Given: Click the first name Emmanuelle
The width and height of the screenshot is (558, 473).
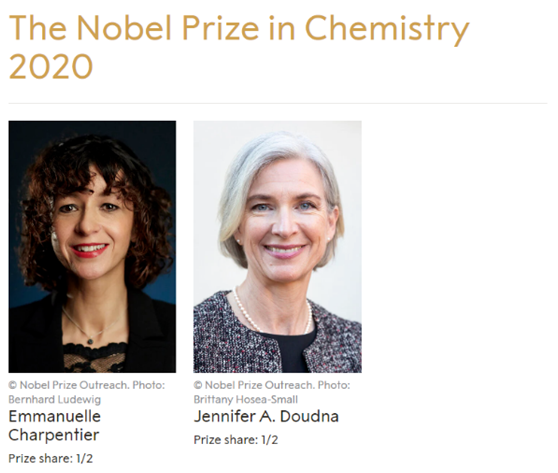Looking at the screenshot, I should pos(54,416).
